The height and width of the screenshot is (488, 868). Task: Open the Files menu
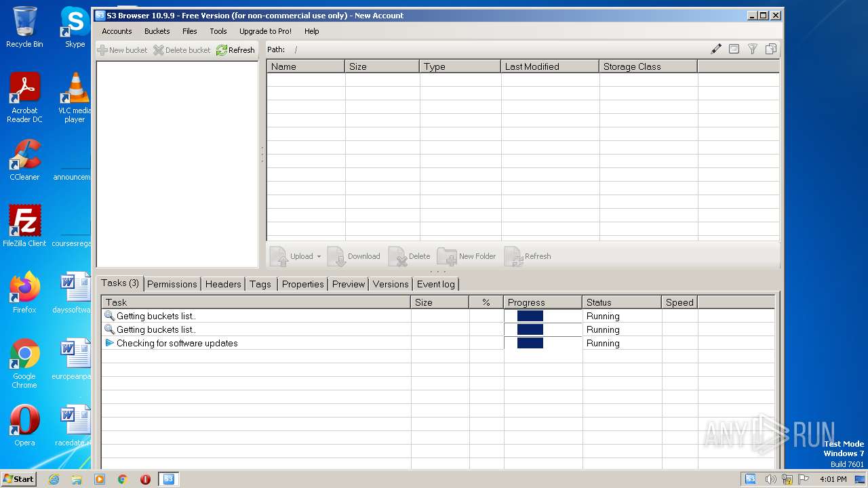click(190, 31)
